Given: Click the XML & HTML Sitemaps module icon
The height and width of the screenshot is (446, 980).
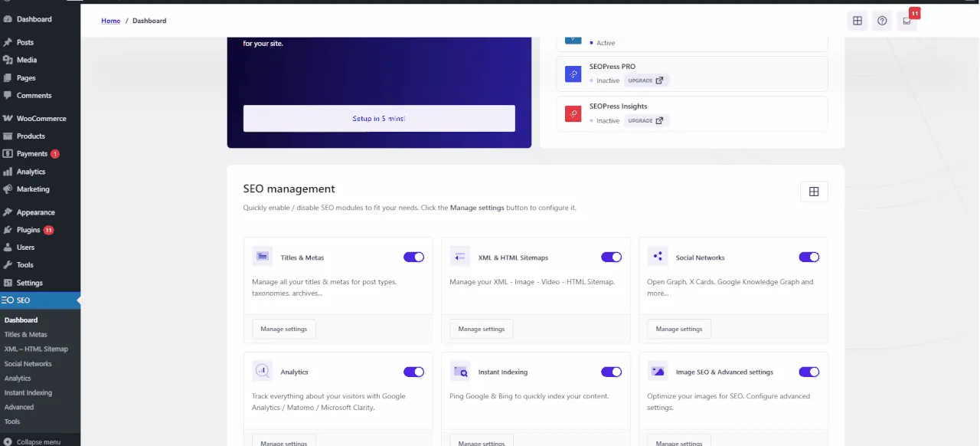Looking at the screenshot, I should click(460, 257).
